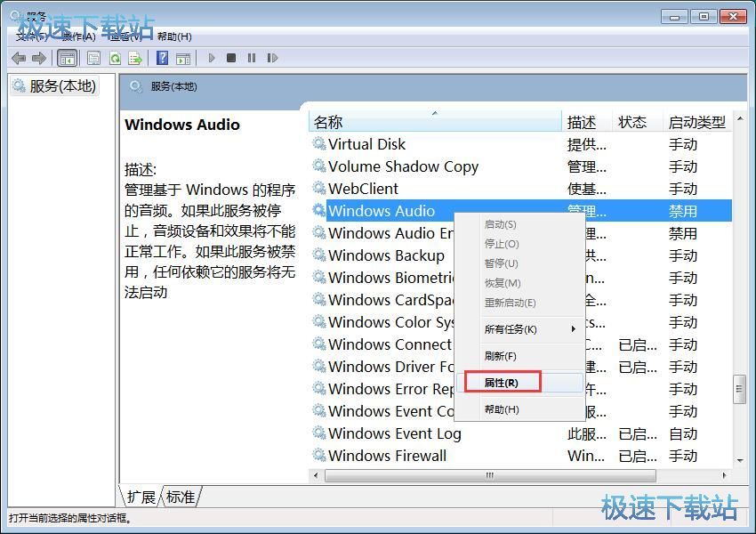Click the gear icon beside Windows Backup

click(319, 255)
